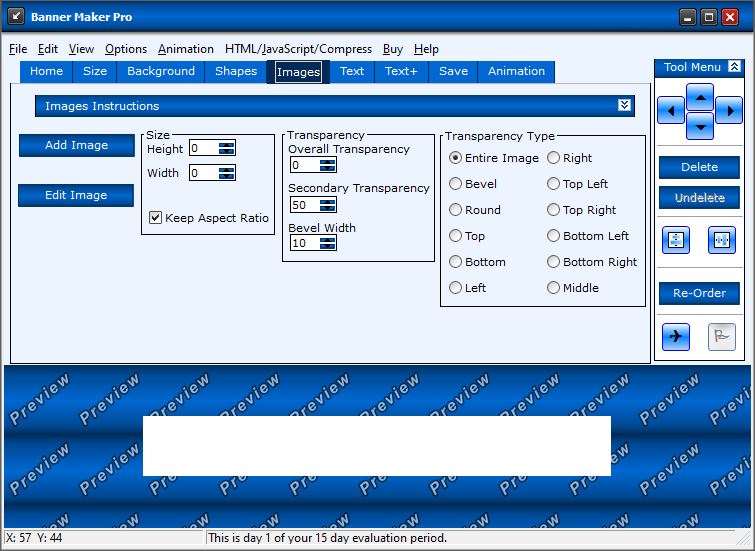
Task: Move object down with Tool Menu arrow
Action: (700, 126)
